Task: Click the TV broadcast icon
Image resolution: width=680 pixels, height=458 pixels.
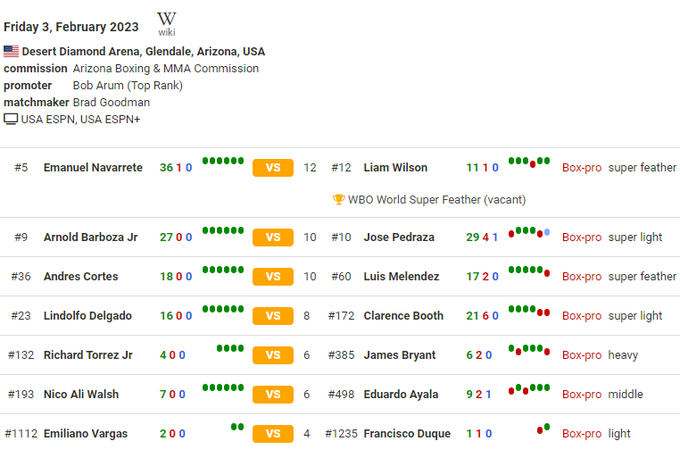Action: pos(11,119)
